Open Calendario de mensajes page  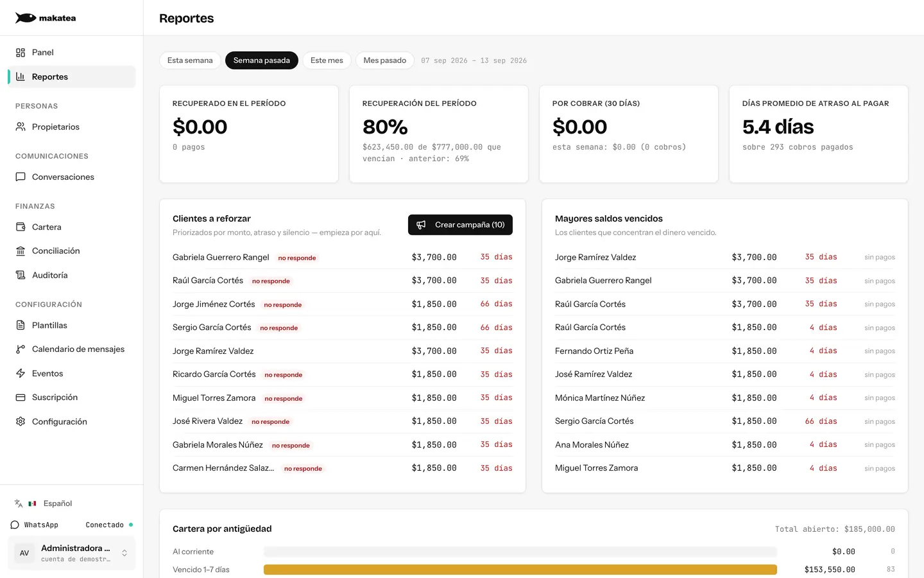72,349
